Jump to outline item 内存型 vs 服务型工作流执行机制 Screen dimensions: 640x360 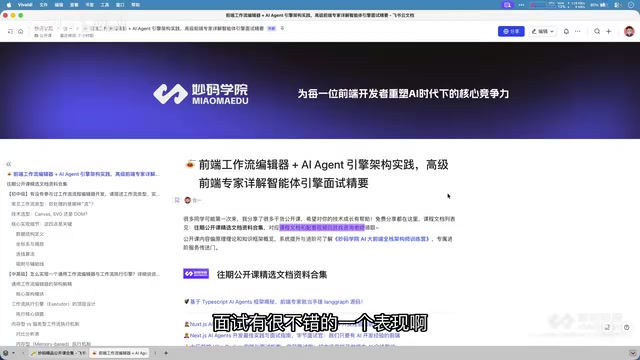(x=45, y=324)
